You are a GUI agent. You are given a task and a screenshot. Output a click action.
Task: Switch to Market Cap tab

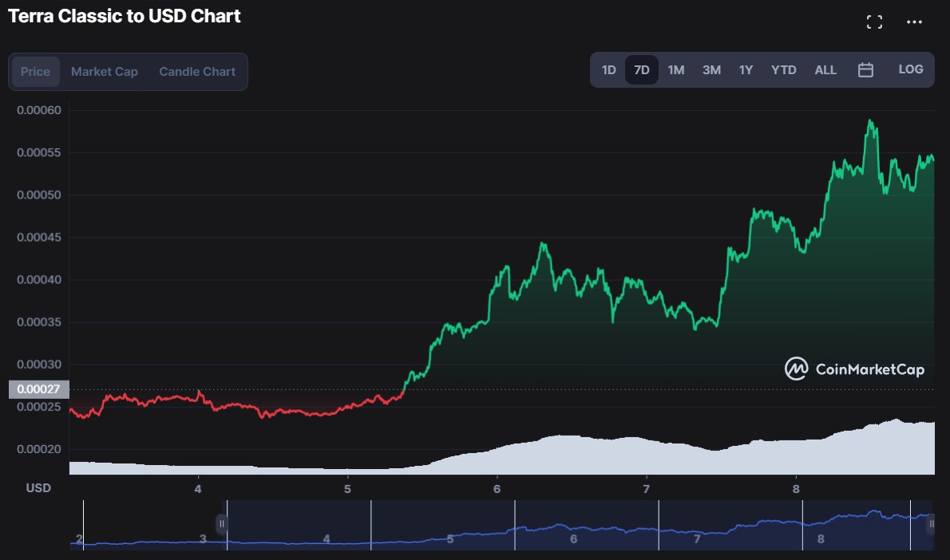[105, 72]
